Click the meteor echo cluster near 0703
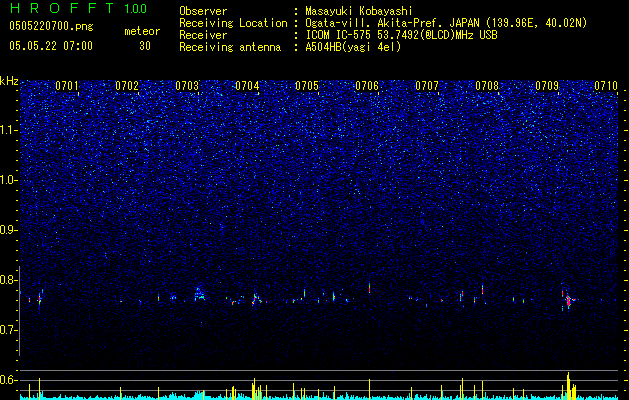This screenshot has width=629, height=400. pos(199,294)
